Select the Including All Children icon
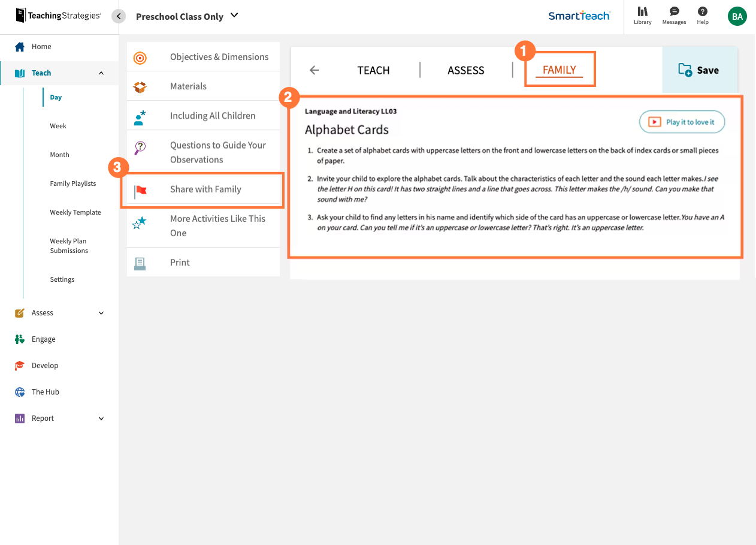Screen dimensions: 756x545 (139, 115)
